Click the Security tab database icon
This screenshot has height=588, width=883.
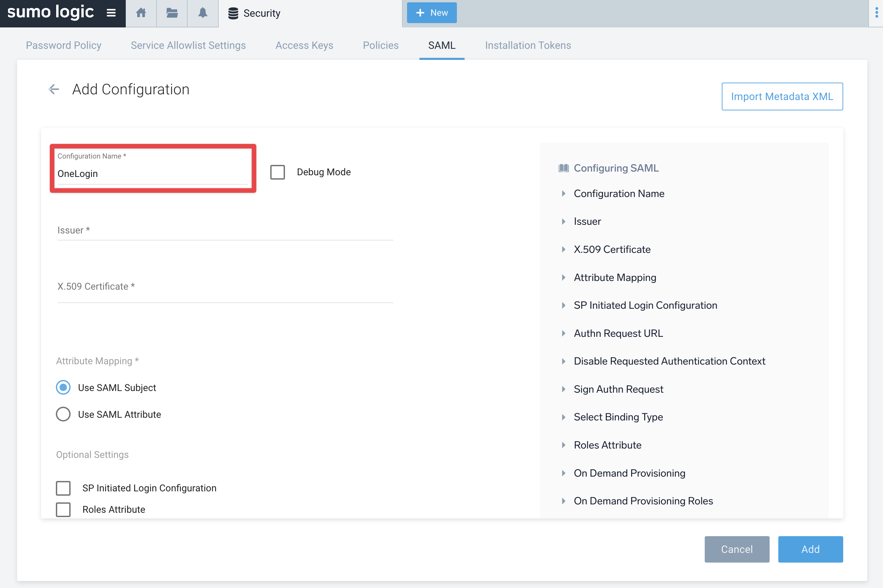coord(233,13)
